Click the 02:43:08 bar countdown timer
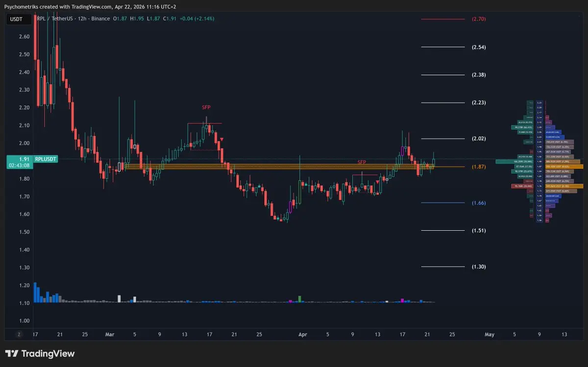588x367 pixels. tap(19, 166)
